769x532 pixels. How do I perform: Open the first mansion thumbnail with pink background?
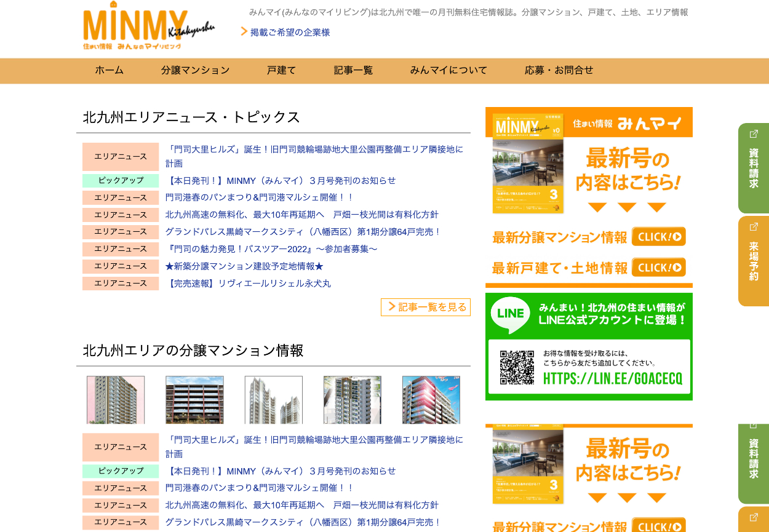coord(116,400)
